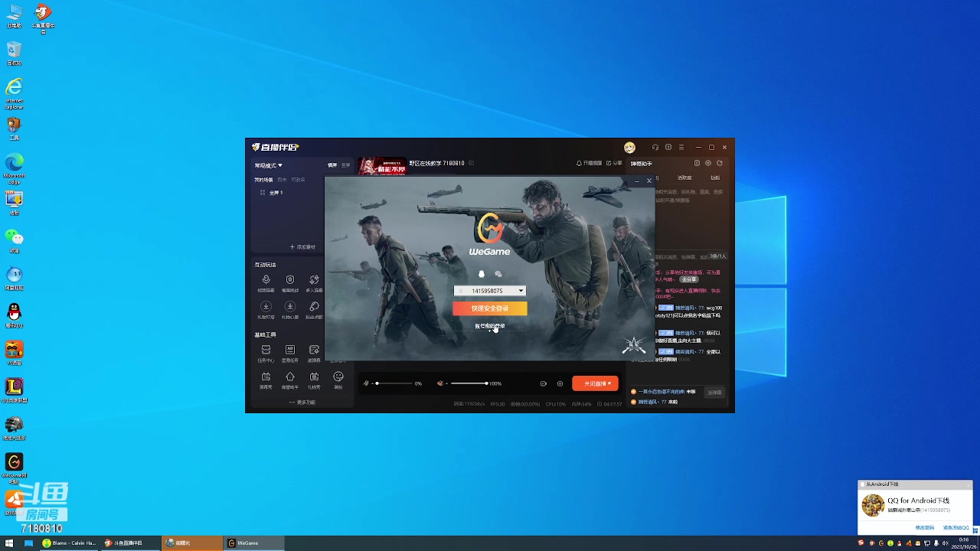
Task: Open the 读弹幕 danmaku reader tool
Action: 314,353
